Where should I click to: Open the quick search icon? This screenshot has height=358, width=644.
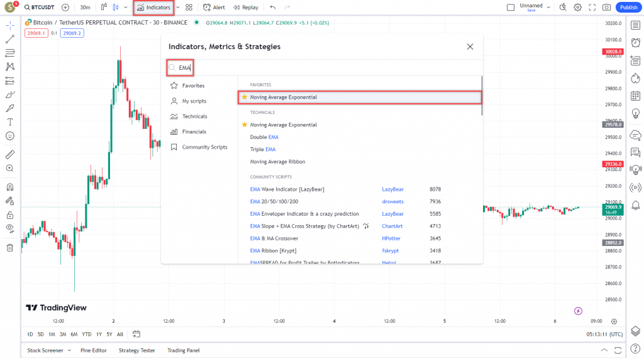pyautogui.click(x=563, y=8)
